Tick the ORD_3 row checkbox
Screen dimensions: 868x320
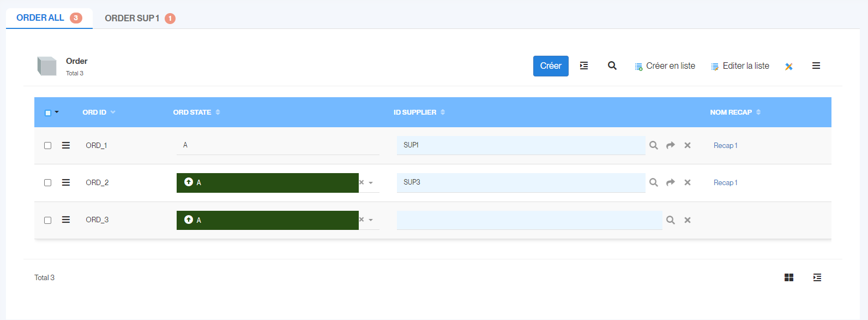48,220
